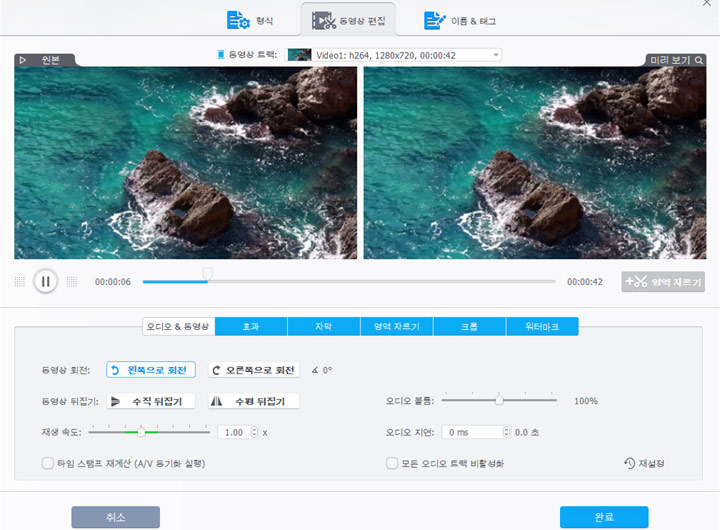
Task: Click the 100% volume value text
Action: (586, 401)
